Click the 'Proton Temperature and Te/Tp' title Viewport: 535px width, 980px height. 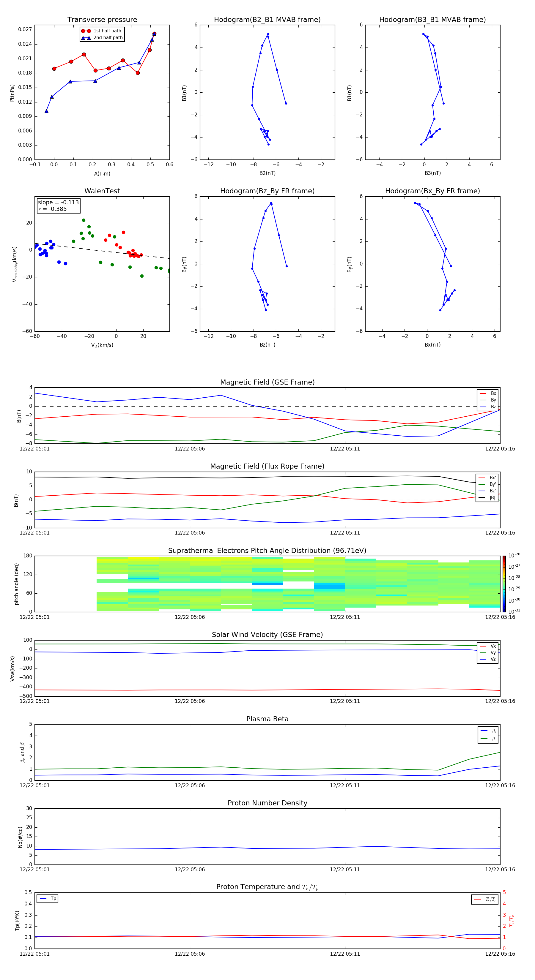[267, 887]
